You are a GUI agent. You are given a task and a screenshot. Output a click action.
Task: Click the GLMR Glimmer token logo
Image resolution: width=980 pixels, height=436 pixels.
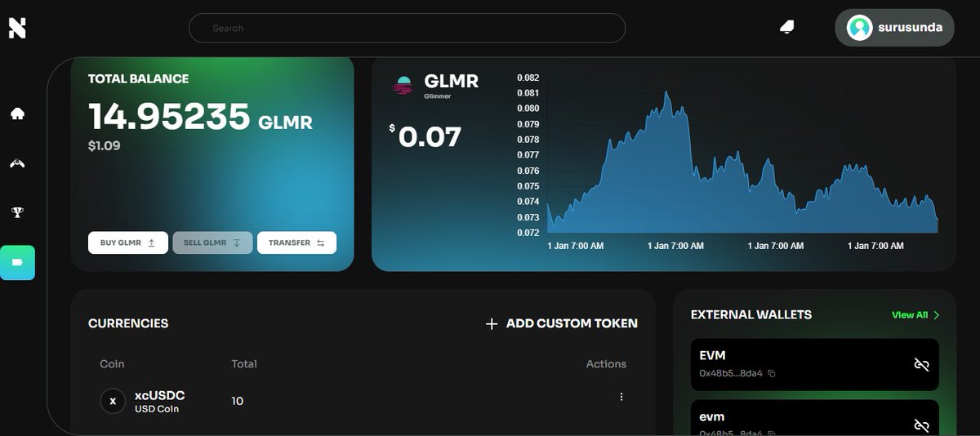point(403,85)
